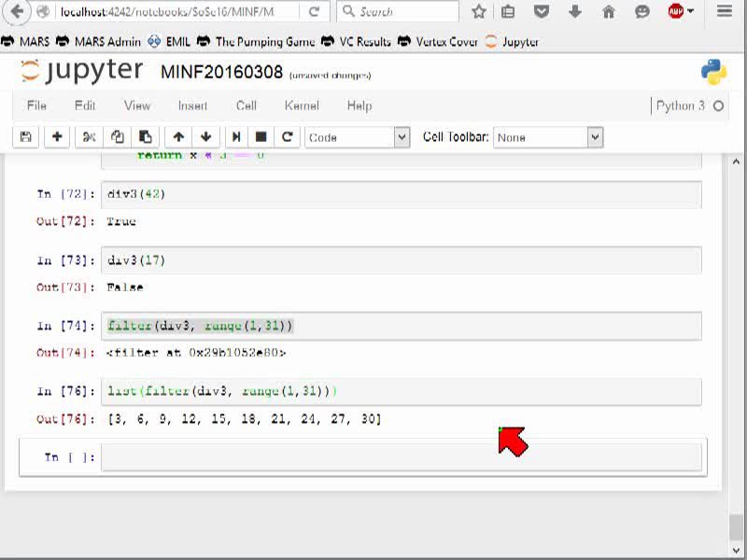Insert a cell below with the plus icon

(57, 137)
